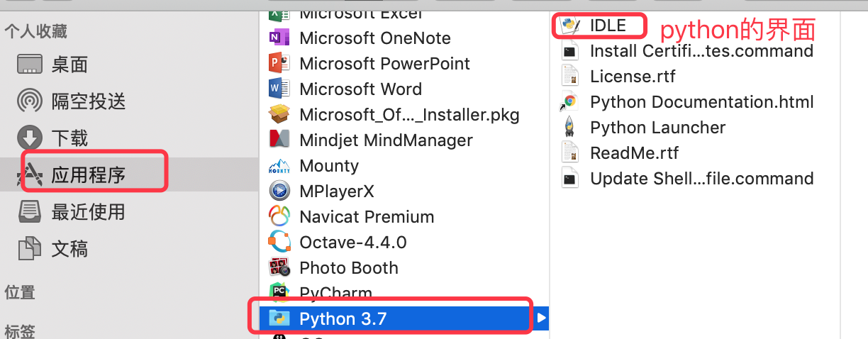
Task: Click the IDLE Python icon
Action: (570, 26)
